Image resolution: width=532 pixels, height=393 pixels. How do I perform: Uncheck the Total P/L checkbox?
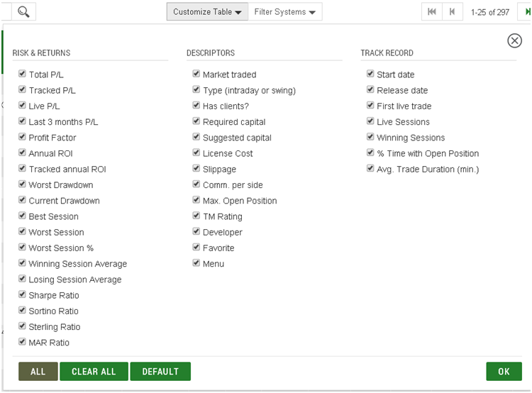[x=22, y=74]
